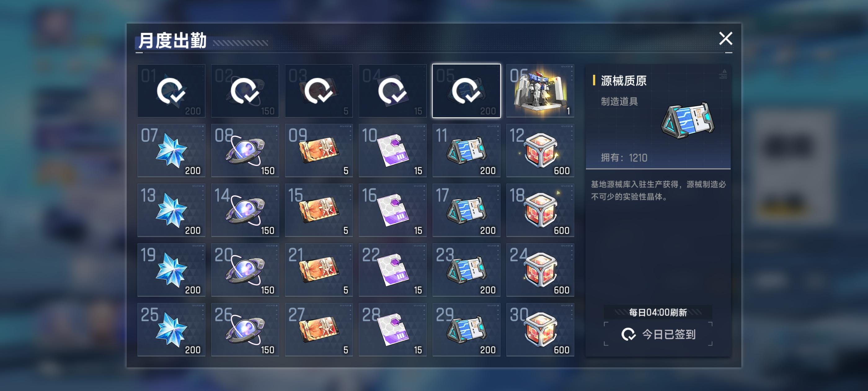Select day 08 planet orb reward
The width and height of the screenshot is (868, 391).
click(245, 151)
